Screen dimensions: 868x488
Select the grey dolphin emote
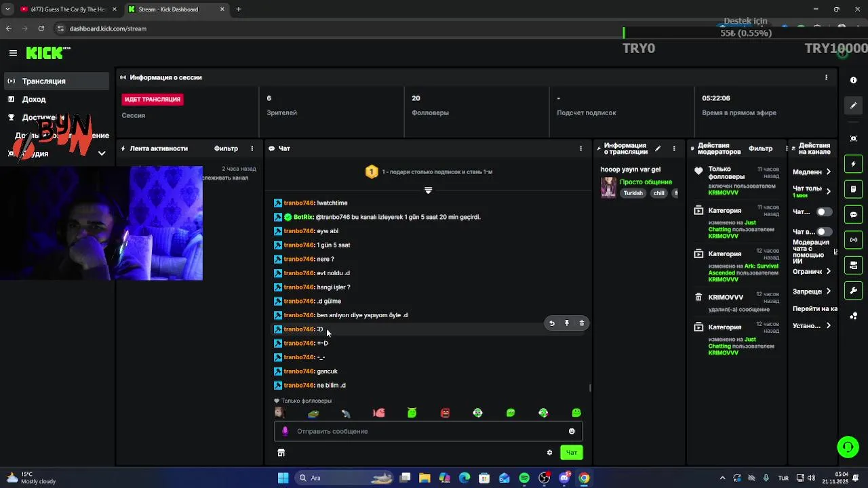[x=346, y=413]
